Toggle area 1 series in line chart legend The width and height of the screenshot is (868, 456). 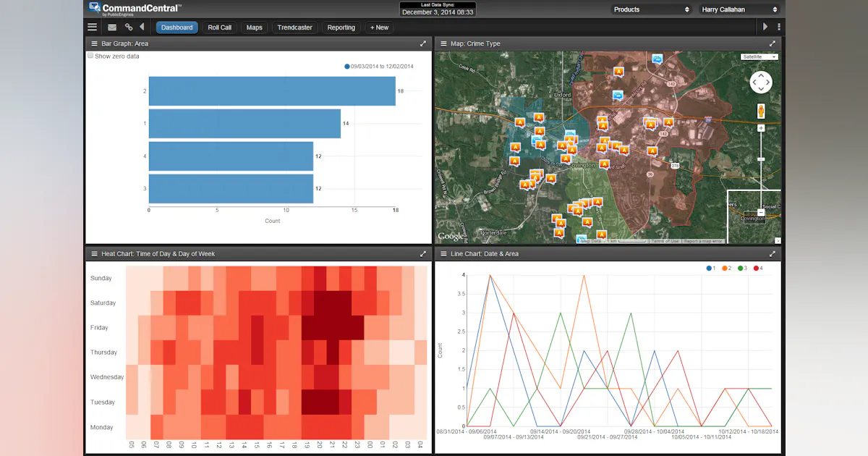pyautogui.click(x=710, y=268)
